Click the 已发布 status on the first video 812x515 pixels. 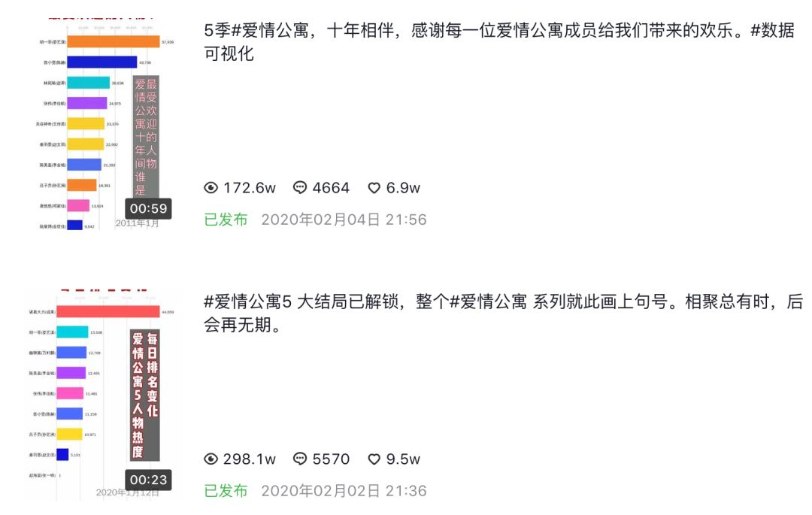tap(226, 220)
